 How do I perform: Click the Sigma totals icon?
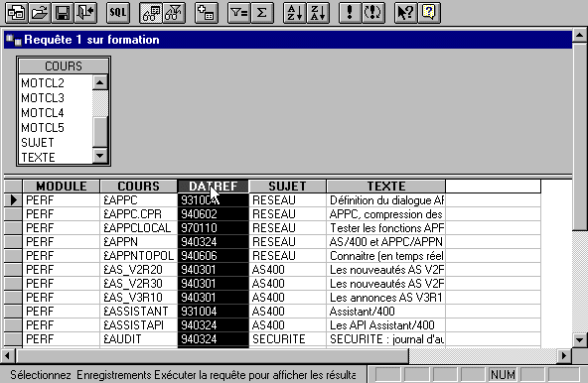262,13
